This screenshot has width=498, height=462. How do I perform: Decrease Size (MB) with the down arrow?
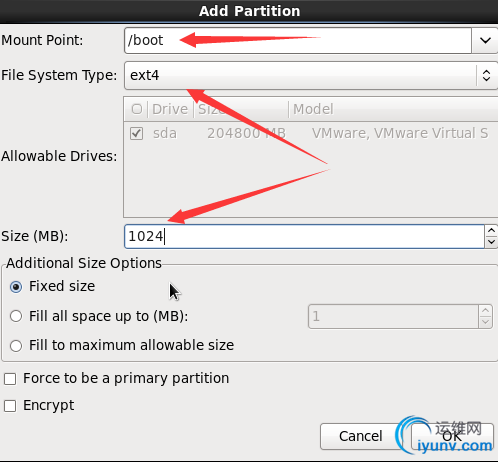pos(491,242)
